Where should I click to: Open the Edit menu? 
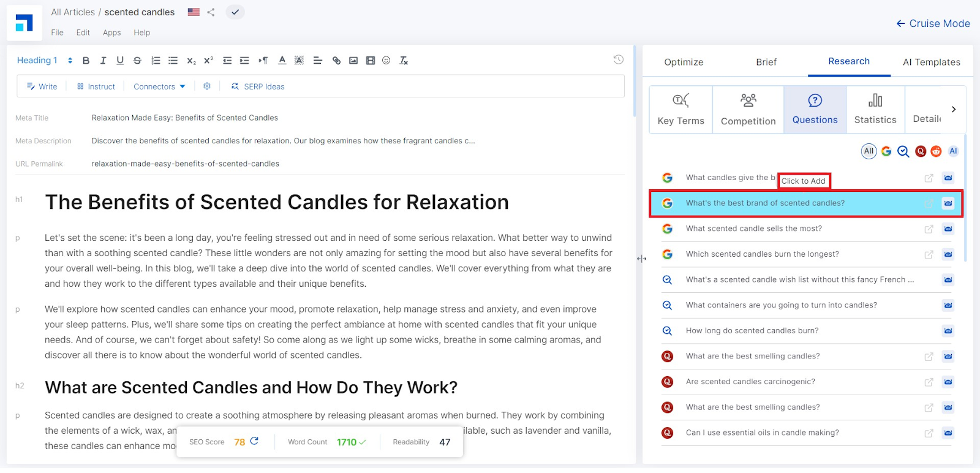click(x=83, y=32)
